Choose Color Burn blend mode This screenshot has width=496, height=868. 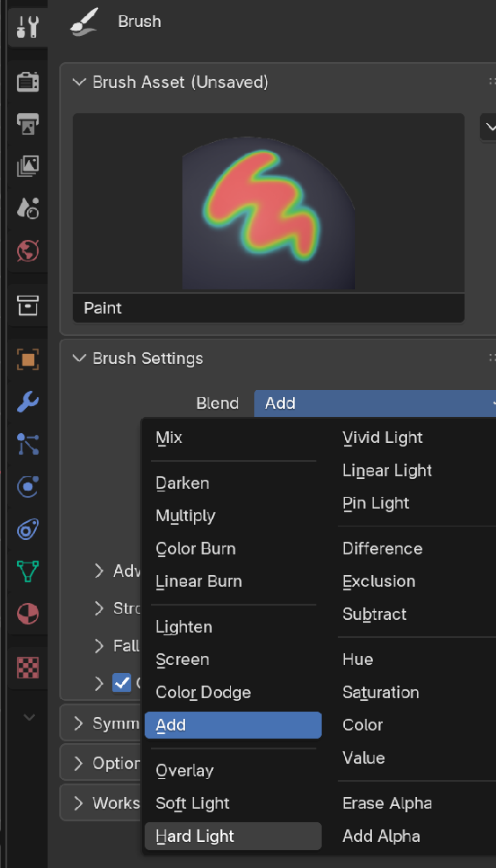pos(233,549)
